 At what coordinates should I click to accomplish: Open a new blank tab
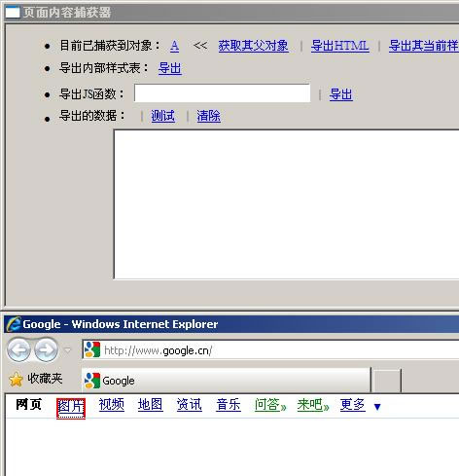pos(386,381)
